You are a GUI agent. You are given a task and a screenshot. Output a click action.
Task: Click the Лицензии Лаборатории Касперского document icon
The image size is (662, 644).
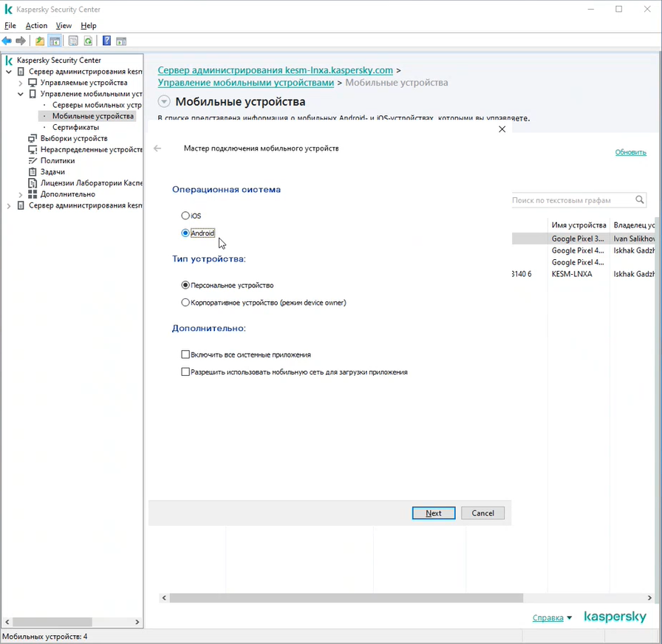click(x=33, y=183)
